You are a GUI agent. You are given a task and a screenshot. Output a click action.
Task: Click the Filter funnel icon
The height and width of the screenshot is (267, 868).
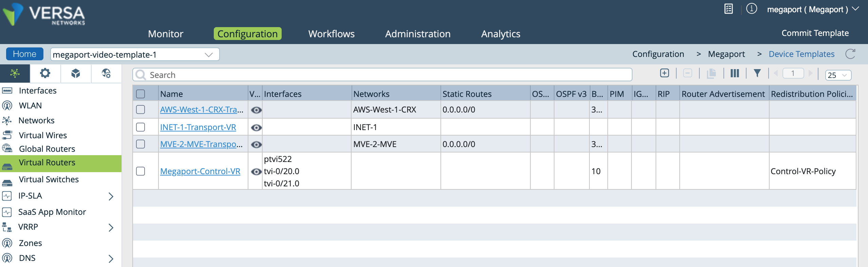[757, 73]
